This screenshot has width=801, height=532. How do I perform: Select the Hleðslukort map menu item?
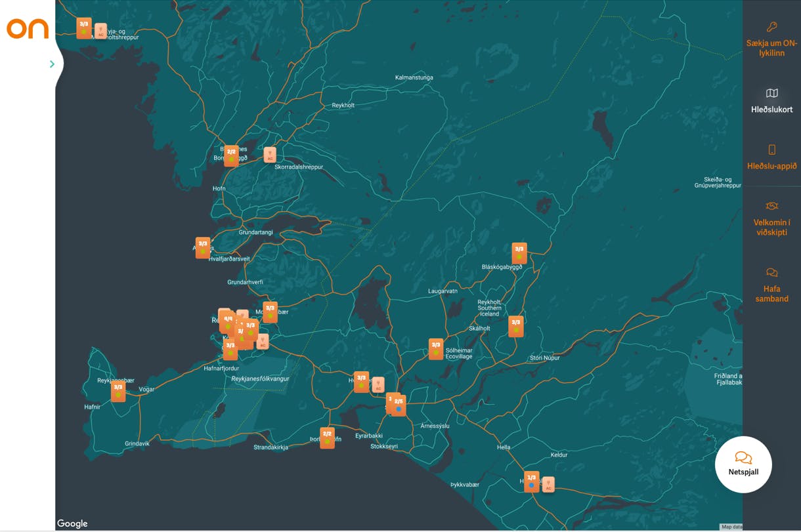pos(771,101)
